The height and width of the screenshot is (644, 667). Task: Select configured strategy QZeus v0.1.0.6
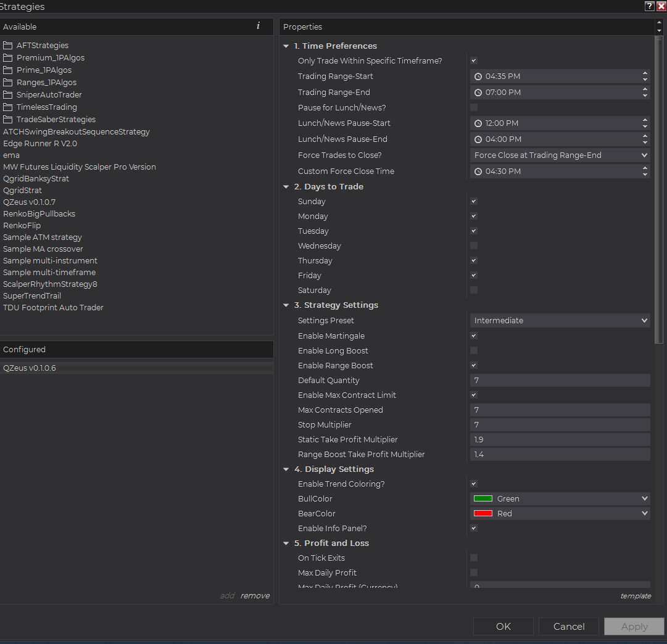click(30, 368)
